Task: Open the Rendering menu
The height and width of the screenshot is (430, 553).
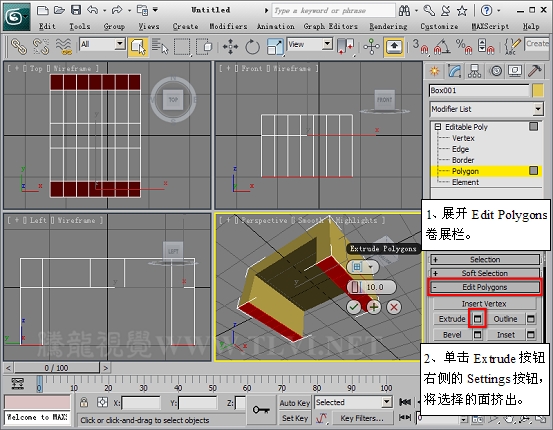Action: 388,26
